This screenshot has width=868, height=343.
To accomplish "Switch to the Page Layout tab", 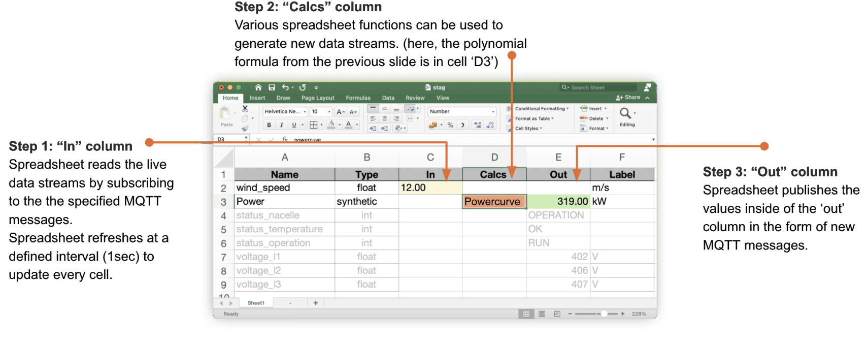I will coord(318,98).
